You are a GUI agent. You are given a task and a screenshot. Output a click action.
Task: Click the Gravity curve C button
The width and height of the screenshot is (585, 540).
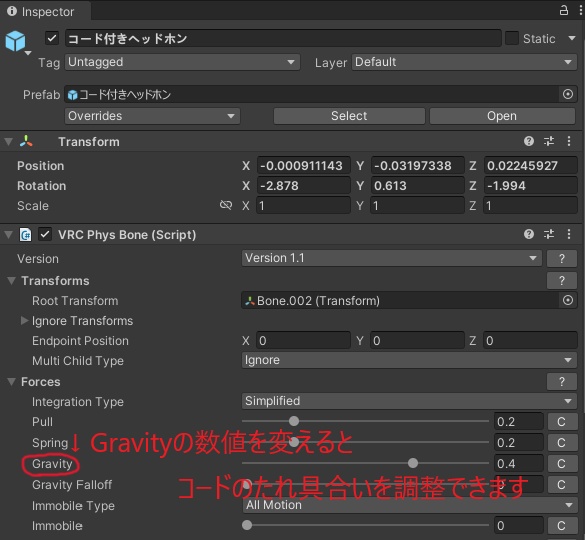(561, 463)
